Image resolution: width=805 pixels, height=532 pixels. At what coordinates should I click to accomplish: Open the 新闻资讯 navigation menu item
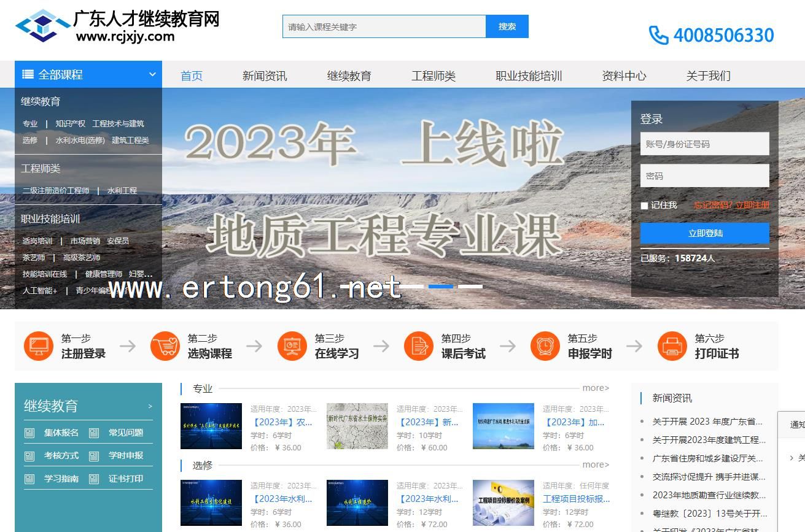[264, 76]
